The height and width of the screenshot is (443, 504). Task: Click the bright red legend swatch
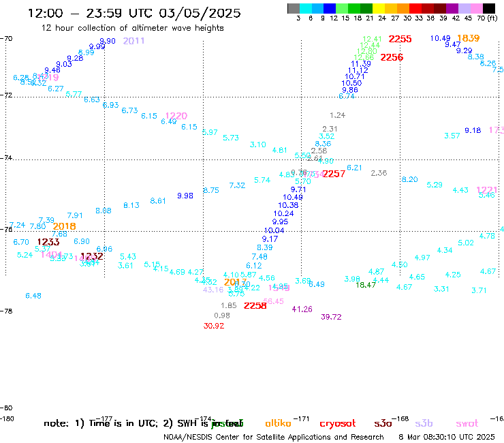tap(415, 8)
